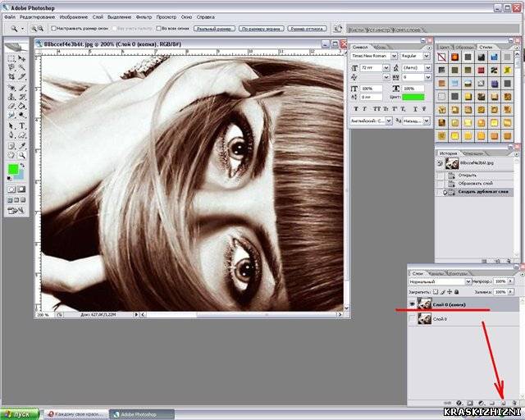Open the layer blend mode dropdown 'Нормальный'
Viewport: 525px width, 420px height.
click(468, 281)
